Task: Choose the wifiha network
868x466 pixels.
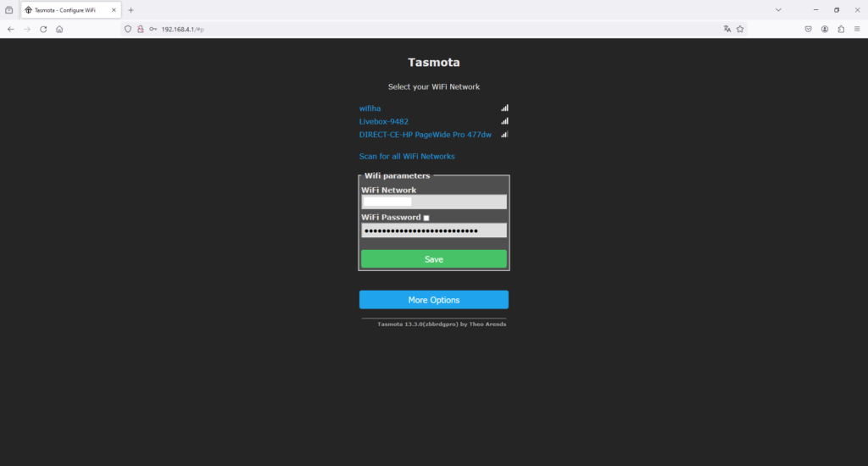Action: (370, 108)
